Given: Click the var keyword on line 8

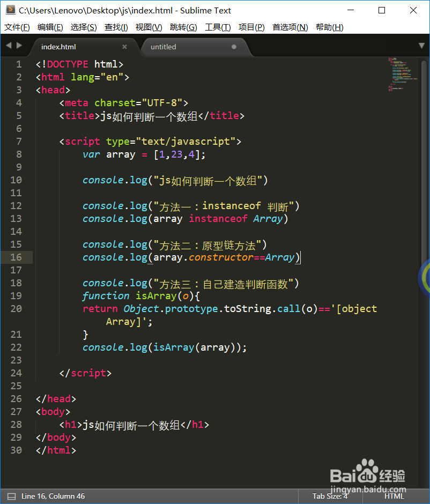Looking at the screenshot, I should (91, 154).
